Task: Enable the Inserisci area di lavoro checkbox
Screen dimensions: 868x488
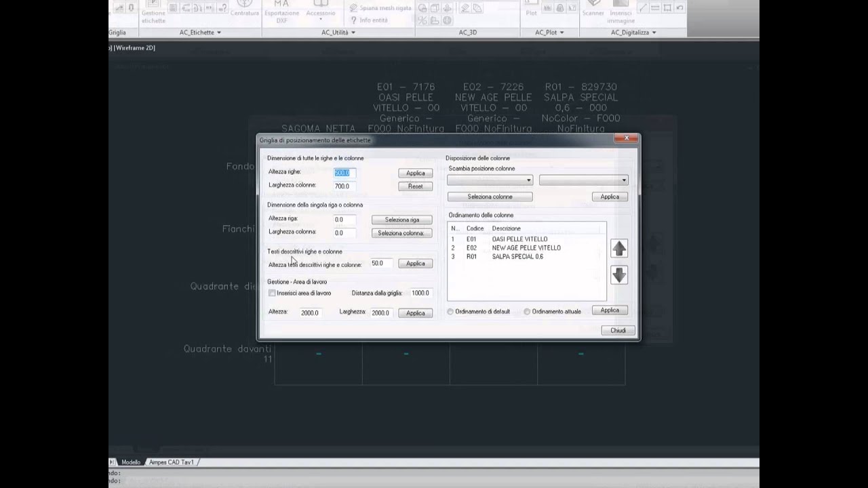Action: click(x=272, y=293)
